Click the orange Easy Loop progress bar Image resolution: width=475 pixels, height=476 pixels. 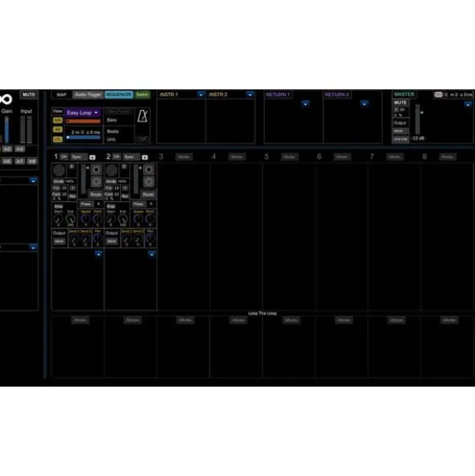point(84,122)
